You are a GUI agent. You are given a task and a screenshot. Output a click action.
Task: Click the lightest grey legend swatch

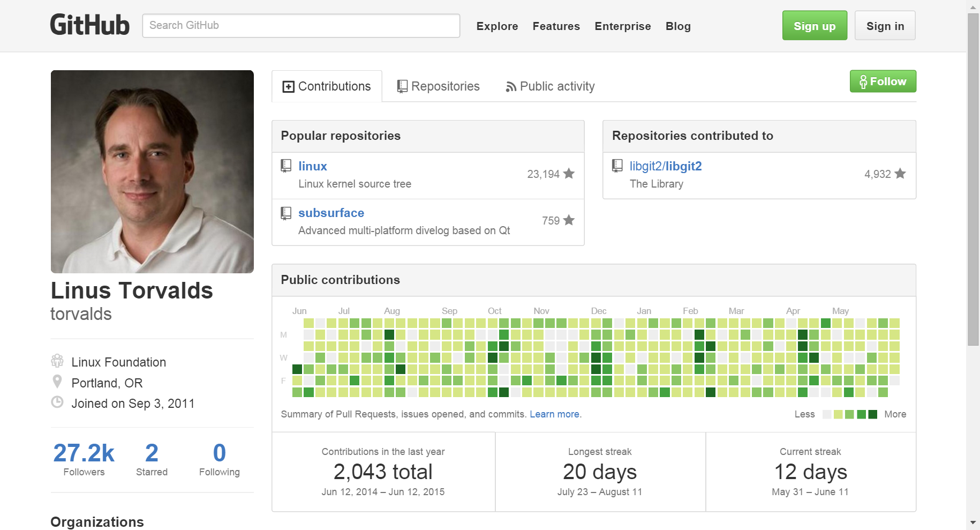(826, 414)
